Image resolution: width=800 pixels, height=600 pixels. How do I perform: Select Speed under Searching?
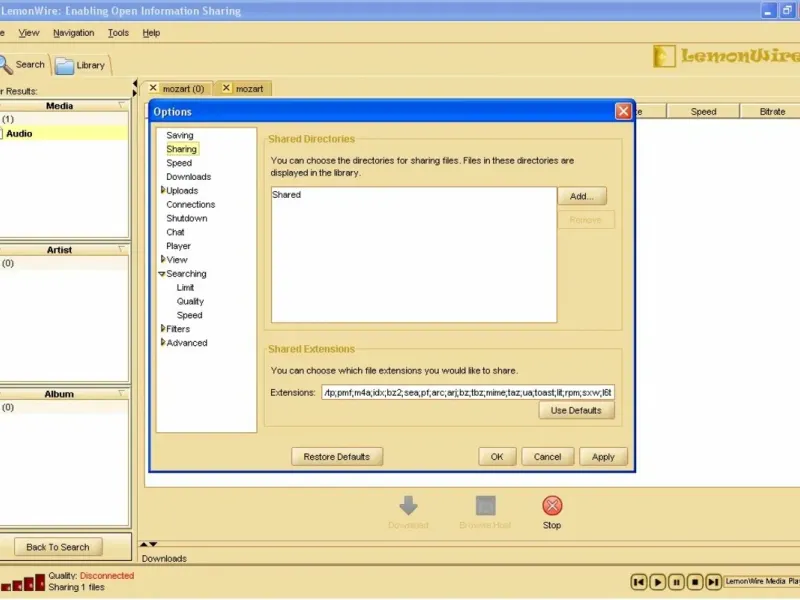(189, 315)
